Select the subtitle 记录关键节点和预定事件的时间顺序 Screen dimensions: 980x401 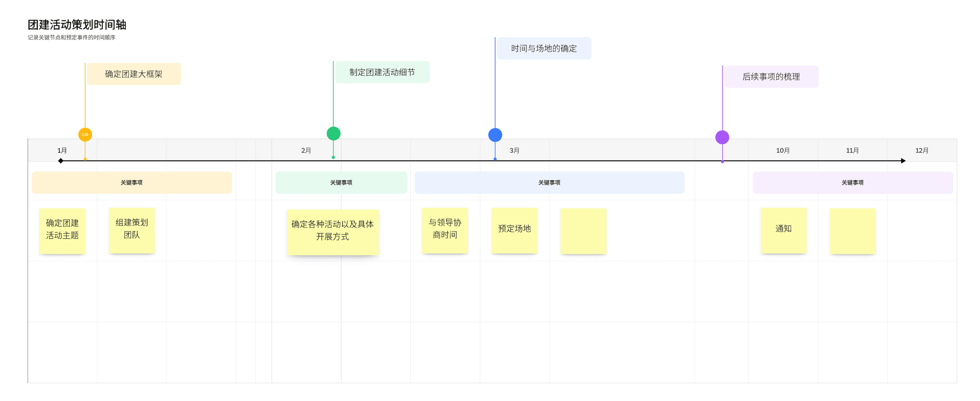[x=72, y=38]
